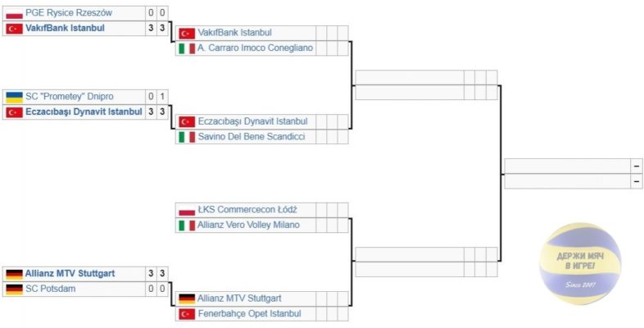Viewport: 644px width, 328px height.
Task: Open PGE Rysice Rzeszów team link
Action: click(x=69, y=13)
